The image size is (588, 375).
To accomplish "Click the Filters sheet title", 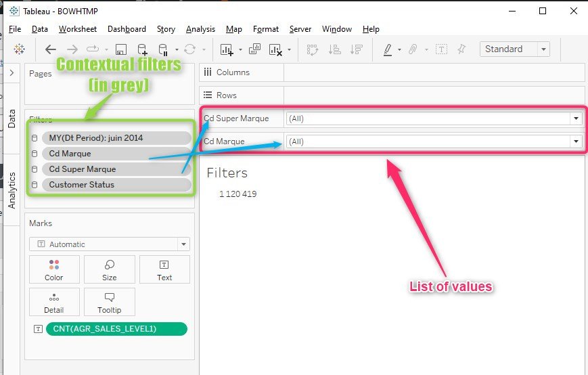I will point(227,173).
